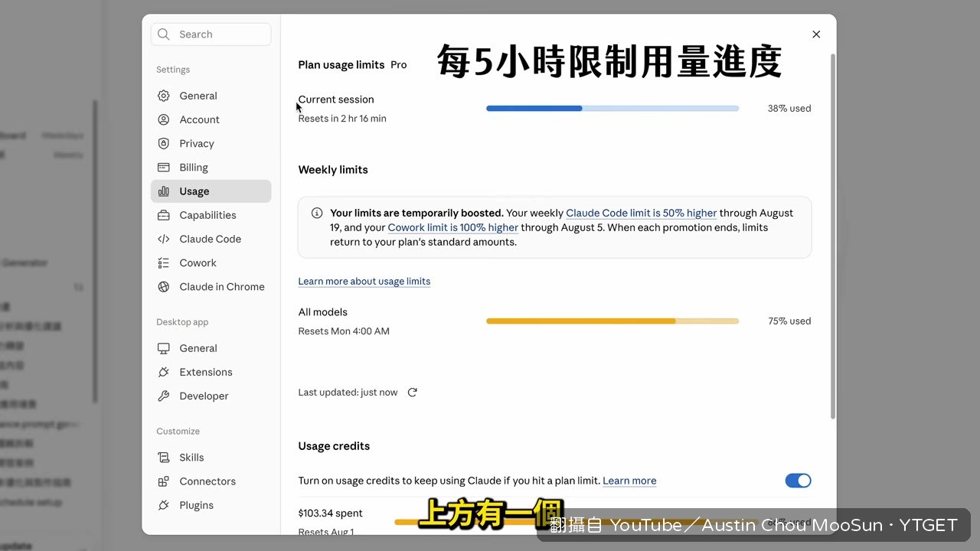Click the info icon in the boosted limits notice

pos(317,213)
